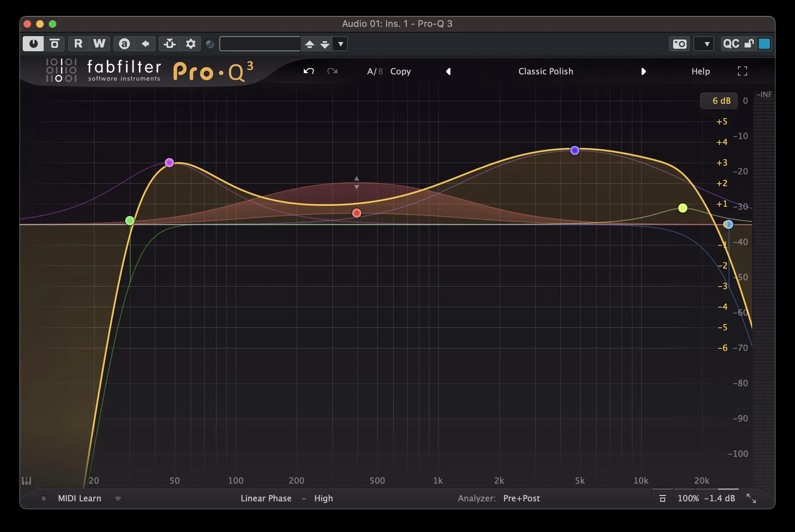Screen dimensions: 795x532
Task: Enable Read automation with R button
Action: point(78,44)
